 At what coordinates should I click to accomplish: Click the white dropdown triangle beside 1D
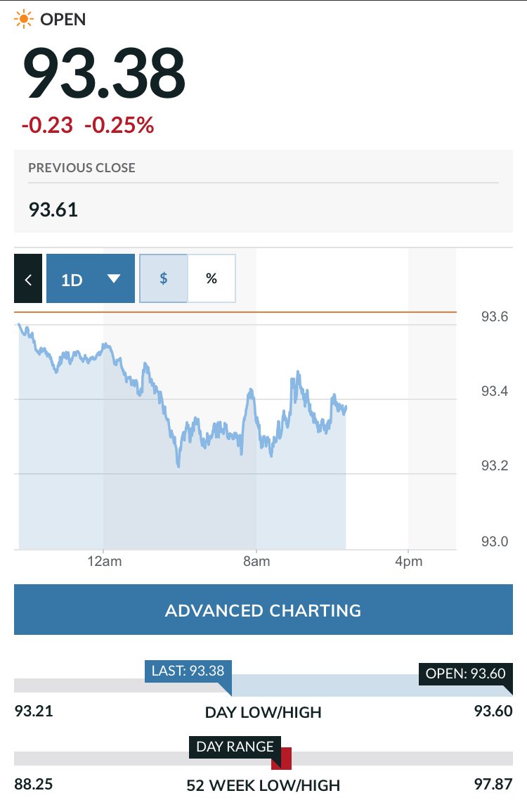114,278
